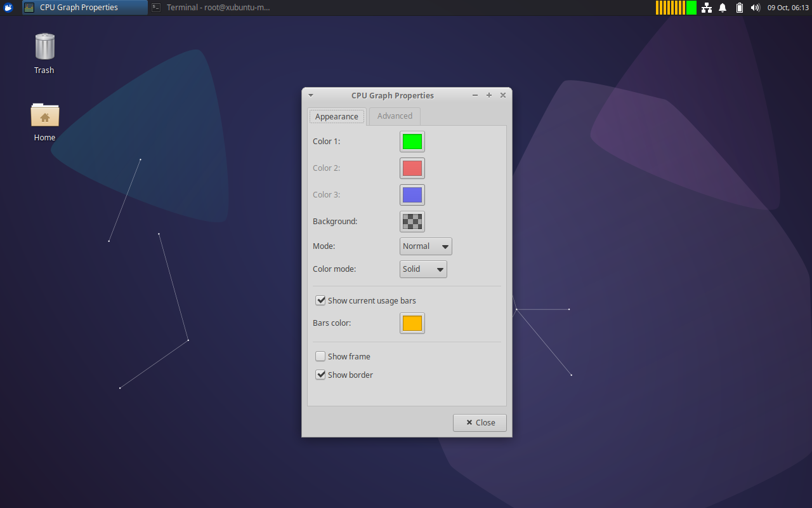812x508 pixels.
Task: Select the Appearance tab
Action: pyautogui.click(x=337, y=116)
